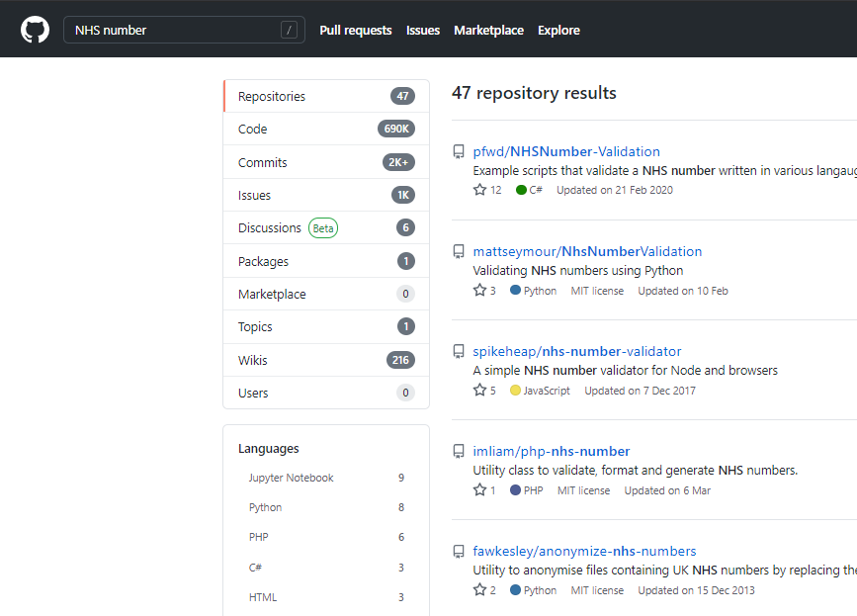Image resolution: width=857 pixels, height=616 pixels.
Task: Open Issues in top navigation bar
Action: [x=422, y=30]
